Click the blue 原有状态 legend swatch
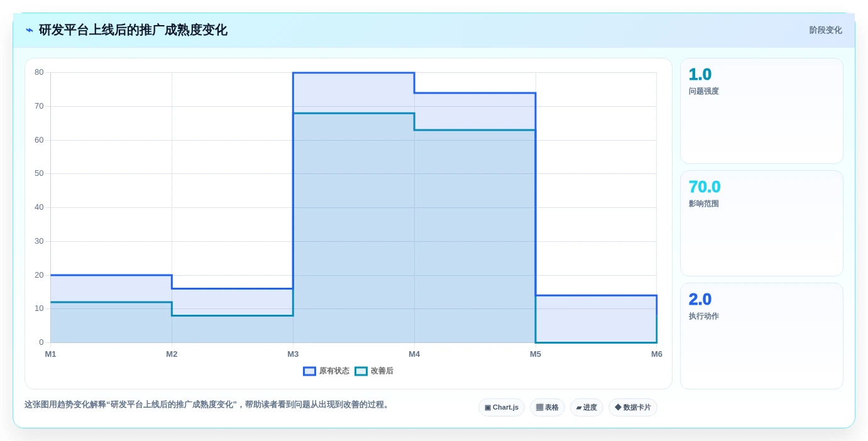This screenshot has height=441, width=868. 309,371
